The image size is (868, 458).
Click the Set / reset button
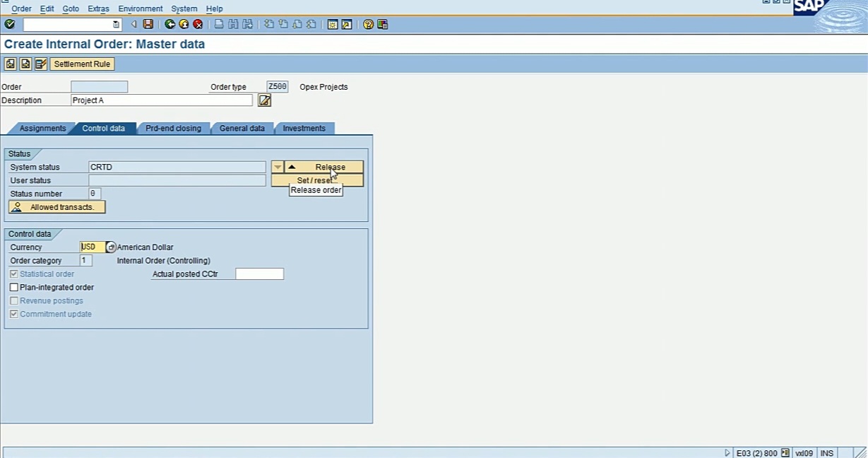click(x=317, y=181)
